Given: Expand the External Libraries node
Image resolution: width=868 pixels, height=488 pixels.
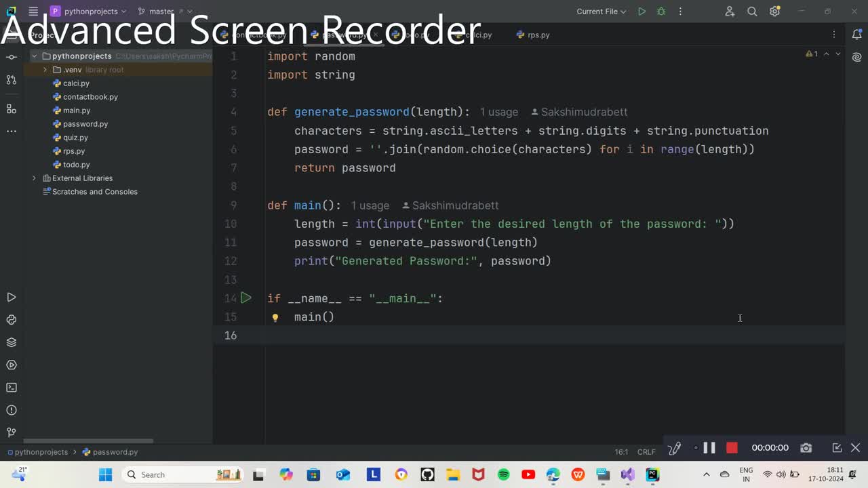Looking at the screenshot, I should point(34,178).
